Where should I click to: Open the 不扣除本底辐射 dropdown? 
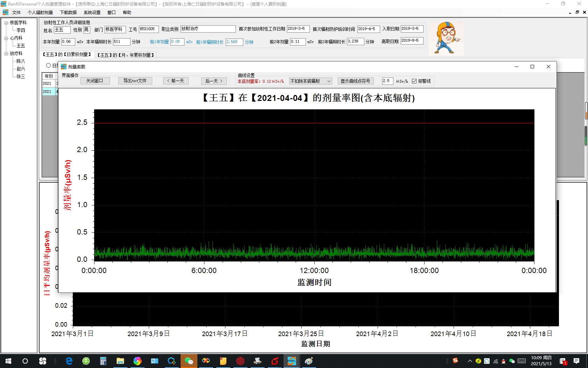[x=310, y=81]
